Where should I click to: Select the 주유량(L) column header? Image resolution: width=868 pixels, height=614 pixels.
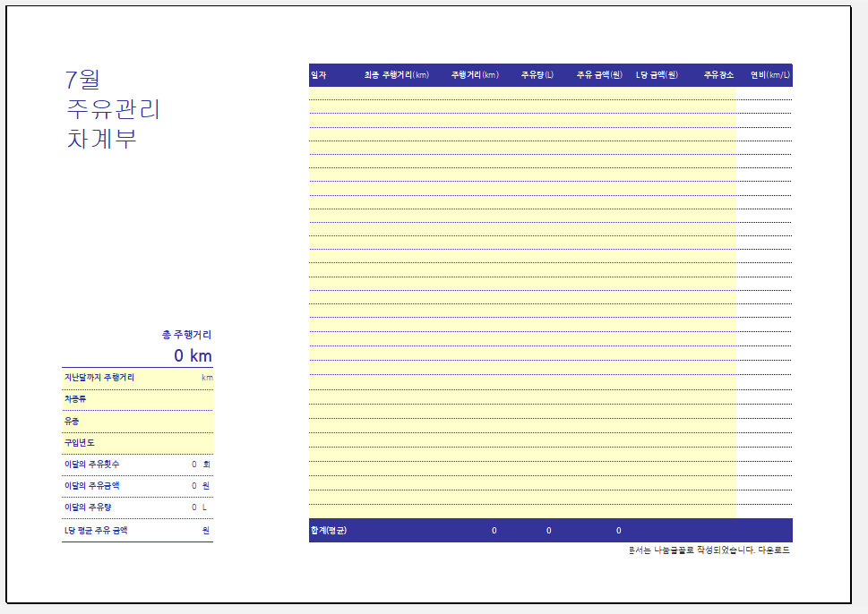[537, 75]
